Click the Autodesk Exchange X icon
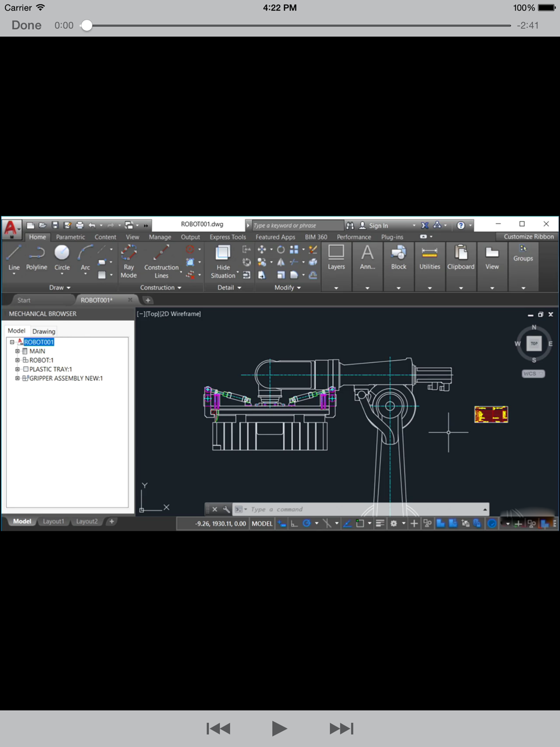The height and width of the screenshot is (747, 560). pos(425,225)
